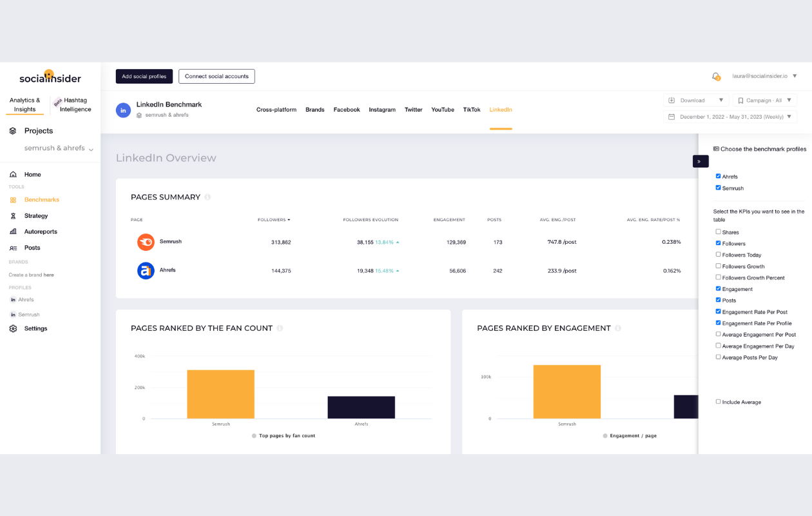Click 'Top pages by fan count' legend item
The image size is (812, 516).
[x=284, y=436]
